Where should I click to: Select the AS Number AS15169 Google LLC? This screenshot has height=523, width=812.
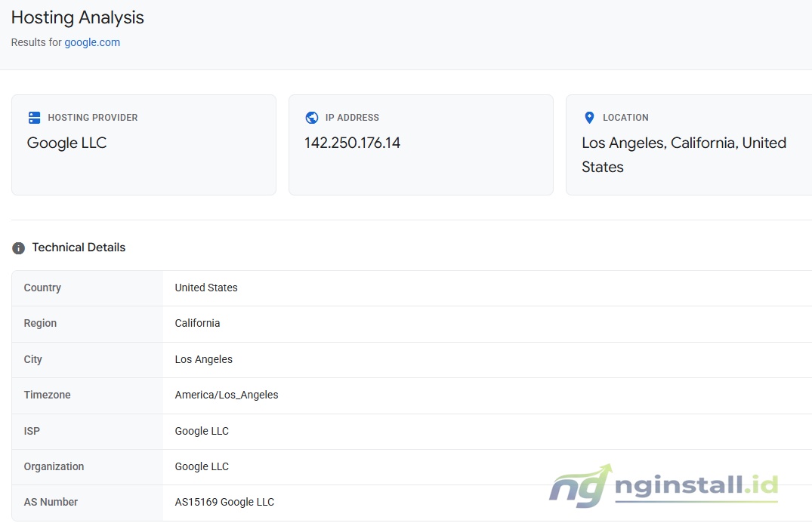(x=224, y=502)
